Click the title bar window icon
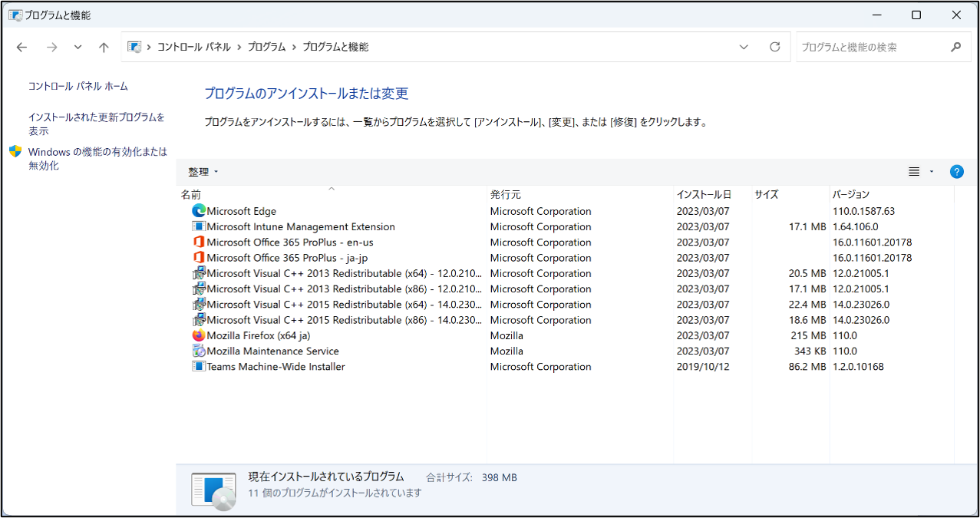980x518 pixels. click(15, 15)
